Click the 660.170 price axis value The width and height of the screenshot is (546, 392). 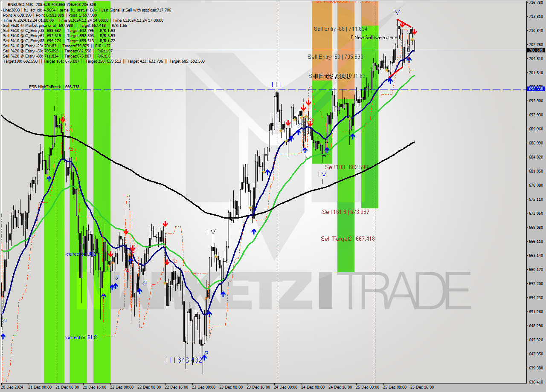click(536, 270)
